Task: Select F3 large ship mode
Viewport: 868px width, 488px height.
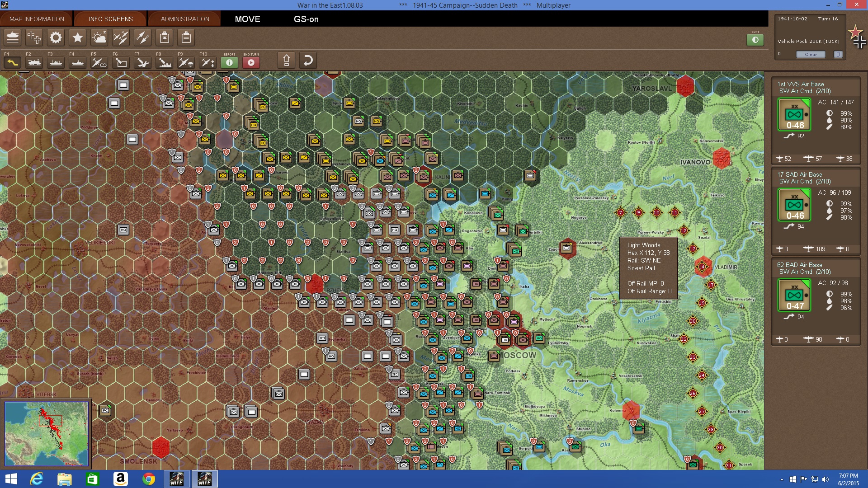Action: [x=56, y=62]
